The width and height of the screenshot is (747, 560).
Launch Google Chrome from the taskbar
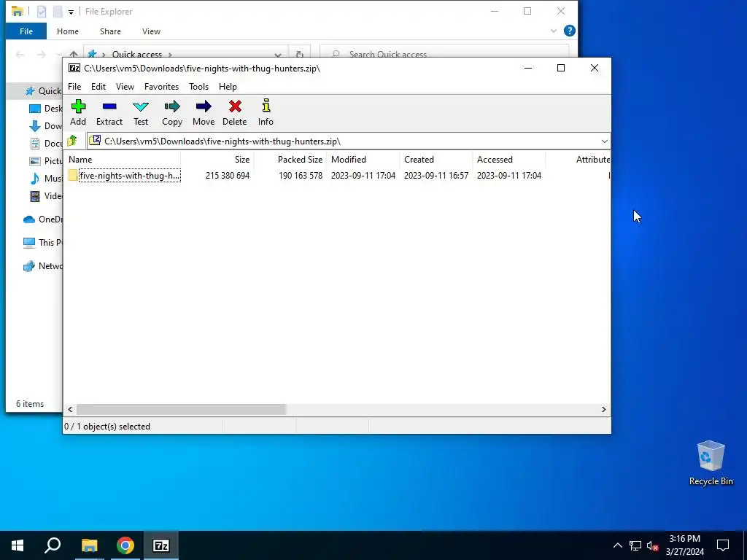pyautogui.click(x=125, y=545)
